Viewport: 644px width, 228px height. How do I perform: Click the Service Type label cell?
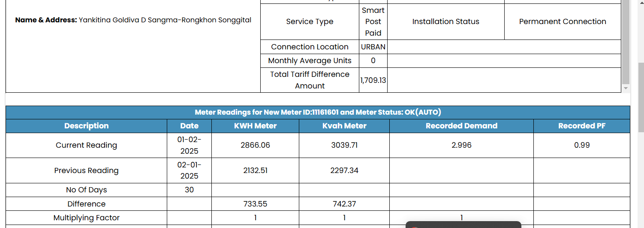coord(310,21)
